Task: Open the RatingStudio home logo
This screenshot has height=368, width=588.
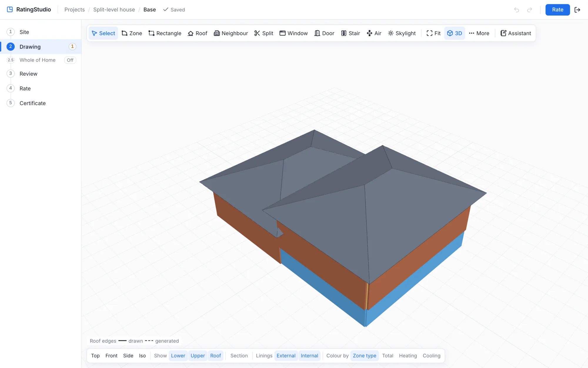Action: point(29,9)
